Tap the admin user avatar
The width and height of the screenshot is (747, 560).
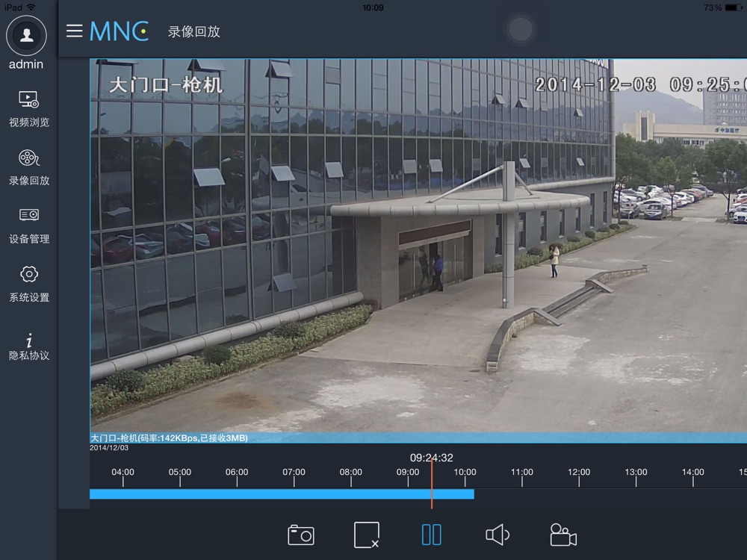point(27,35)
